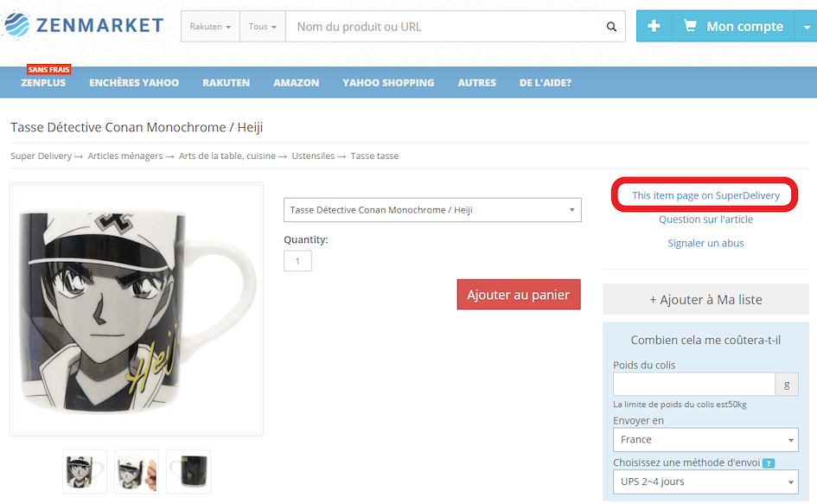Follow the Articles ménagers breadcrumb link
The image size is (817, 504).
tap(125, 156)
